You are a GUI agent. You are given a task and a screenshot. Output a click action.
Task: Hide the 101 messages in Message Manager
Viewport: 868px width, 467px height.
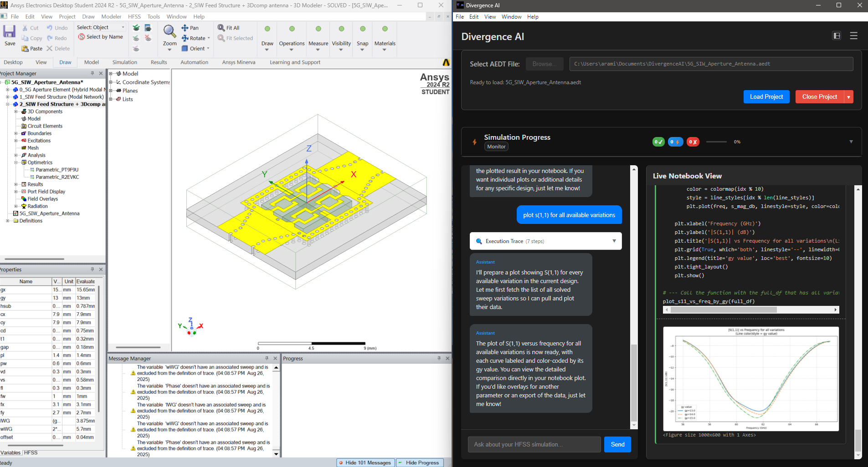(x=365, y=462)
